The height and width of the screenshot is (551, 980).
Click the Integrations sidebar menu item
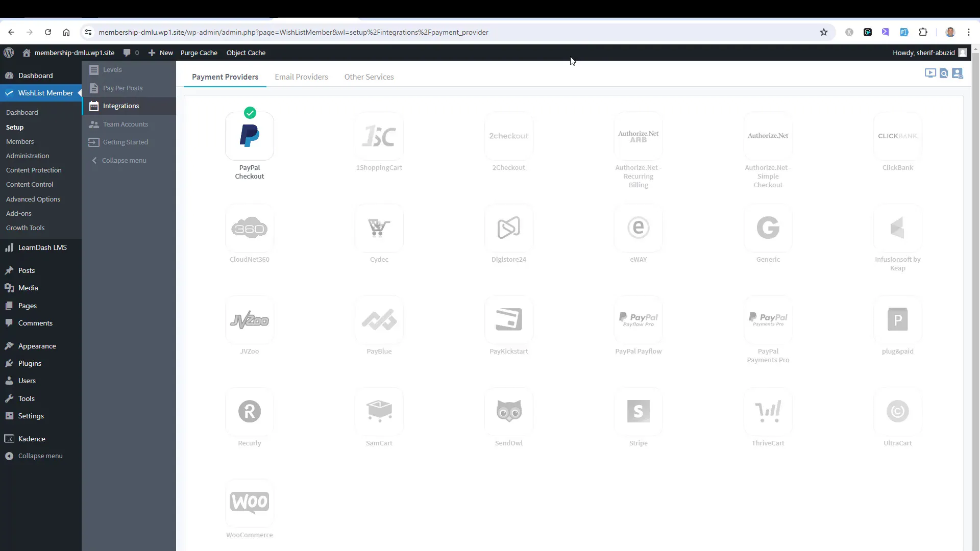point(121,106)
